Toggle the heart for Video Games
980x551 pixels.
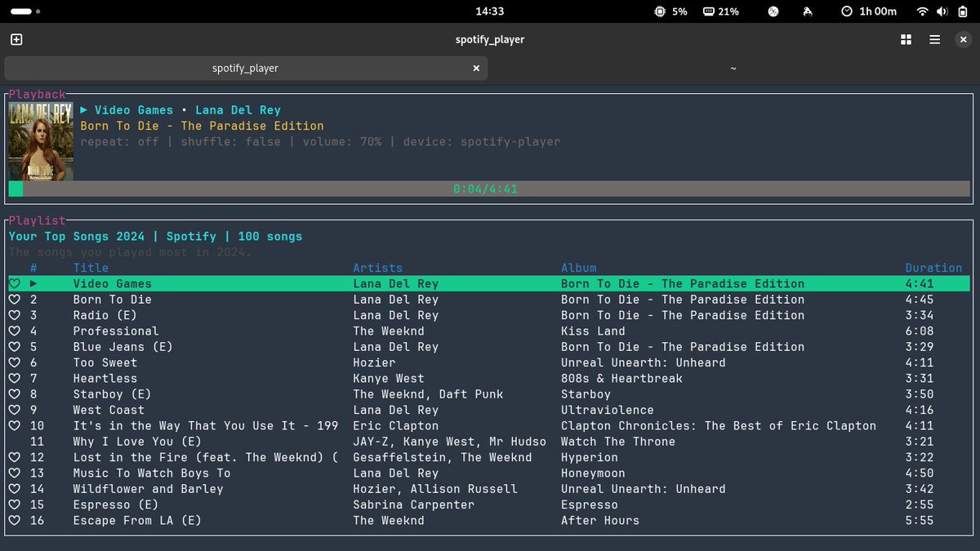14,284
